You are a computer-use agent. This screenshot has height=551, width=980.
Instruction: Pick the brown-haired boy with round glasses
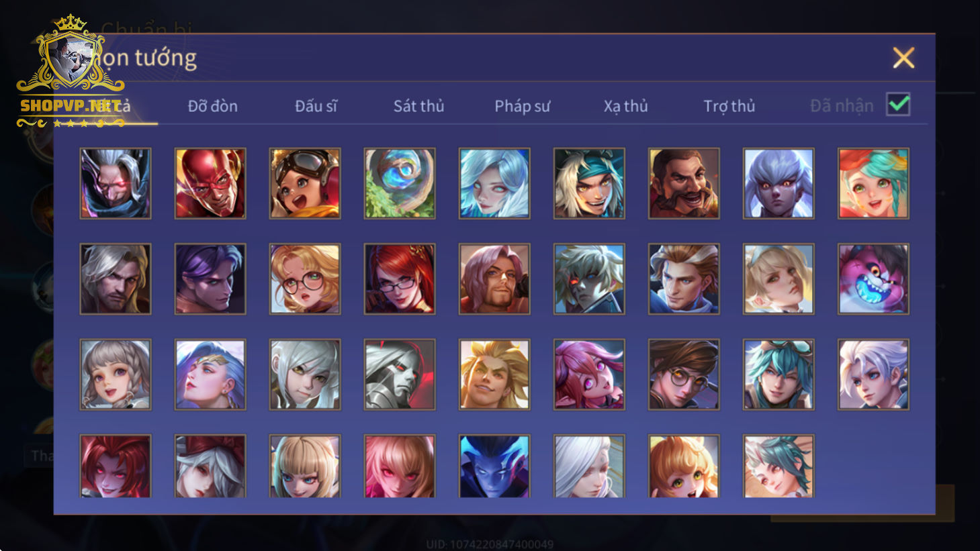coord(684,374)
